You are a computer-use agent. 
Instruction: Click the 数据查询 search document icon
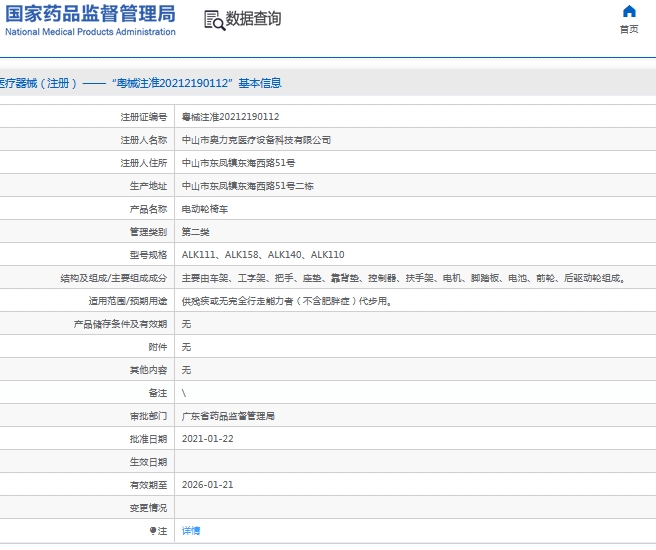pyautogui.click(x=215, y=20)
